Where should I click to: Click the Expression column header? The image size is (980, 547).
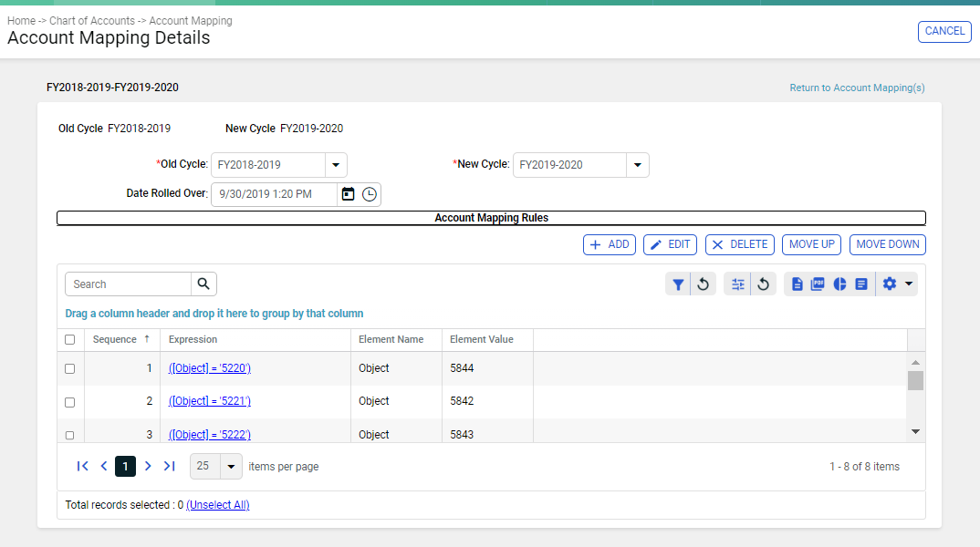193,339
